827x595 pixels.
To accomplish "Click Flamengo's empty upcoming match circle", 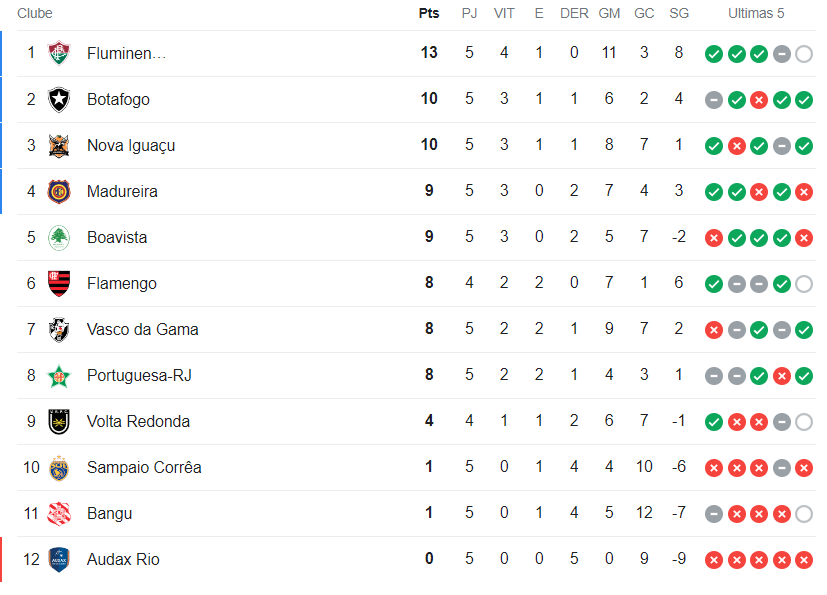I will pyautogui.click(x=804, y=284).
